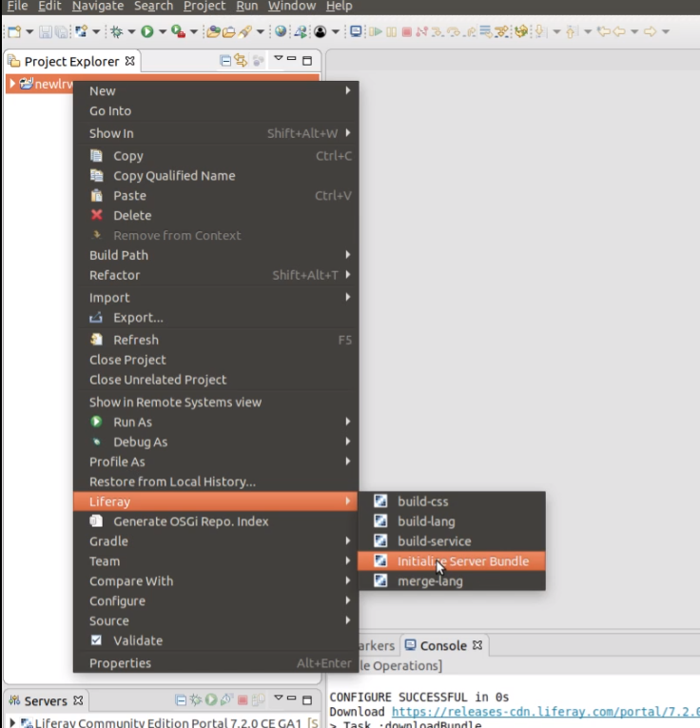Click the Back navigation arrow icon
The image size is (700, 728).
point(619,31)
